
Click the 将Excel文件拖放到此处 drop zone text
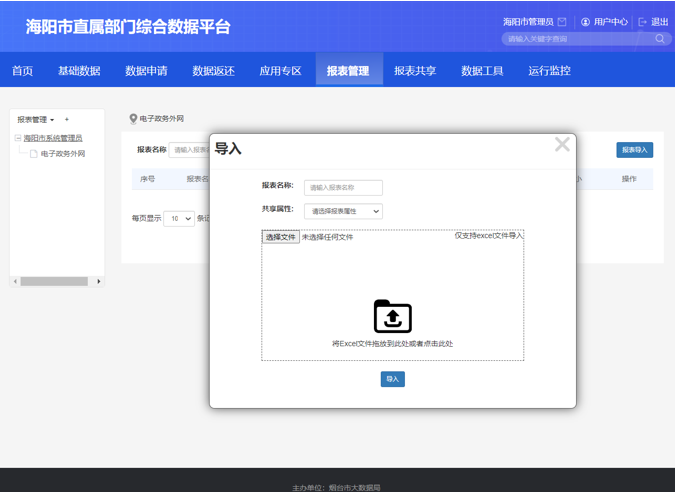pyautogui.click(x=393, y=344)
